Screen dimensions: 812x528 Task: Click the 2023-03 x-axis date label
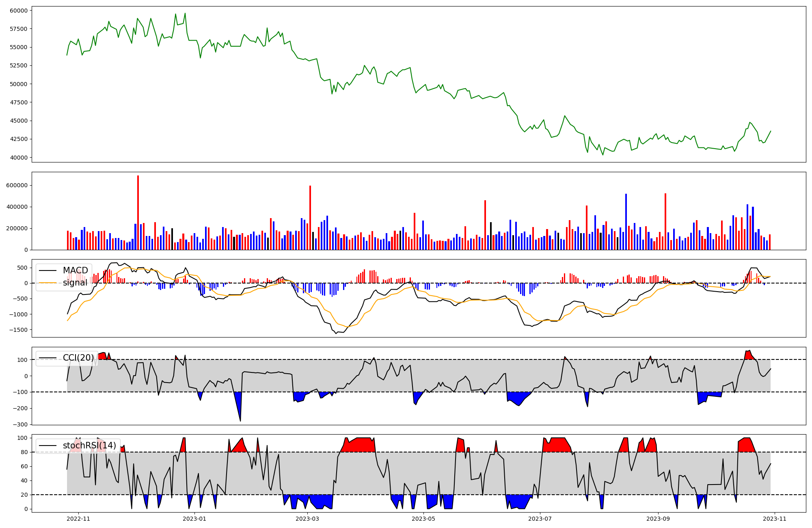coord(307,519)
